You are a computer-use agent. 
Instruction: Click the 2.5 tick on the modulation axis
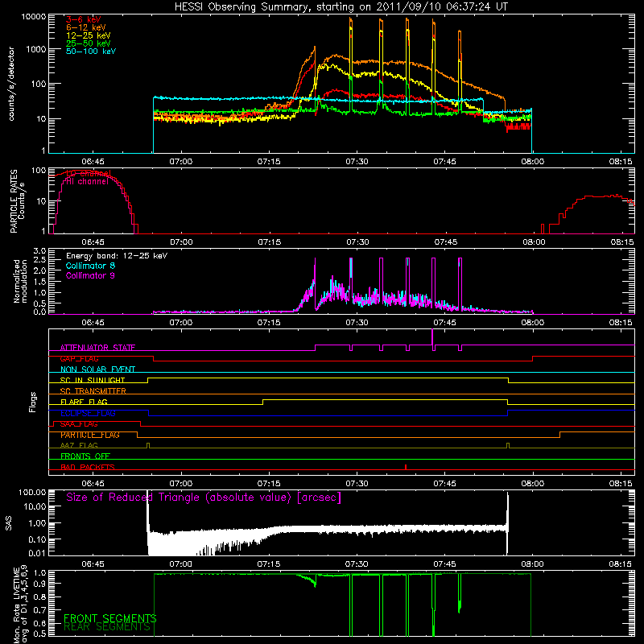click(x=39, y=260)
